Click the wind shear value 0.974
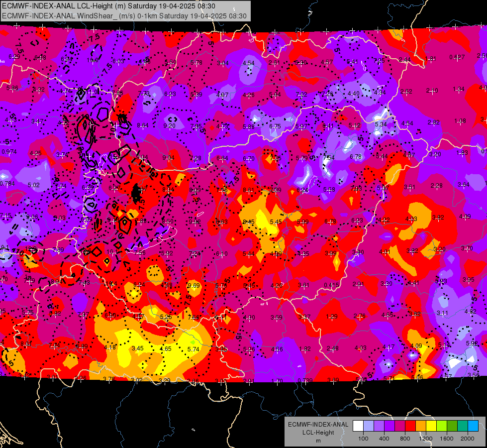 point(9,152)
